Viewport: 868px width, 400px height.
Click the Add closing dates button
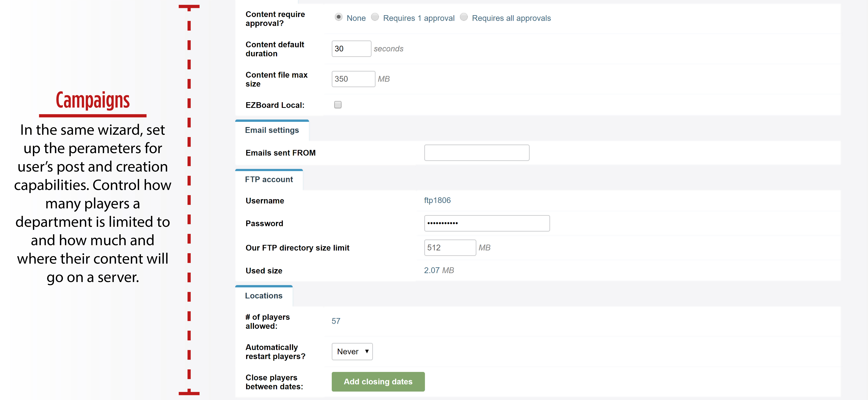378,381
